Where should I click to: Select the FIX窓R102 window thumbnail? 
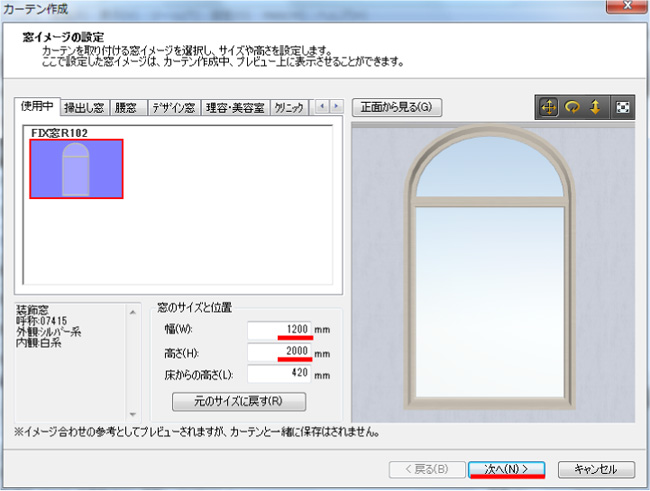76,168
